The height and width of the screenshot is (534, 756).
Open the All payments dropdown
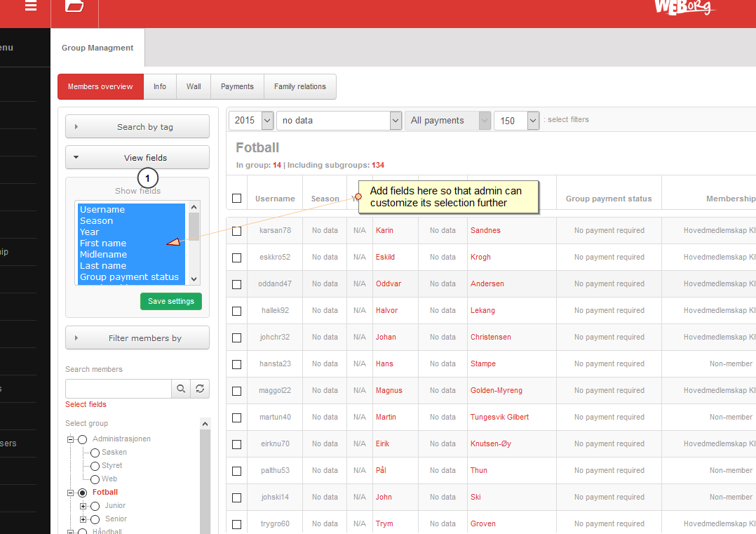pos(448,121)
